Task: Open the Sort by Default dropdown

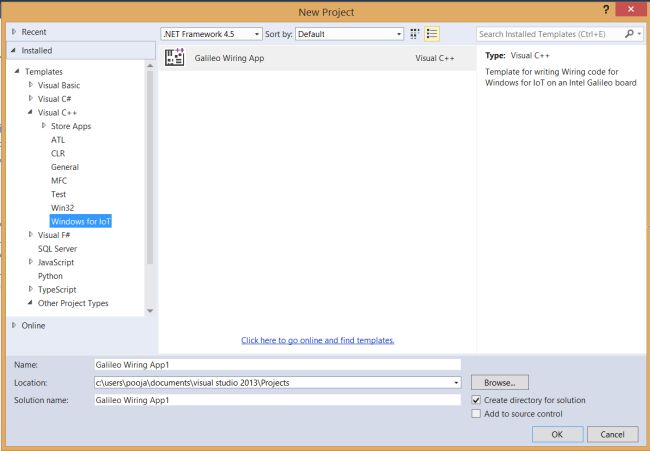Action: tap(349, 34)
